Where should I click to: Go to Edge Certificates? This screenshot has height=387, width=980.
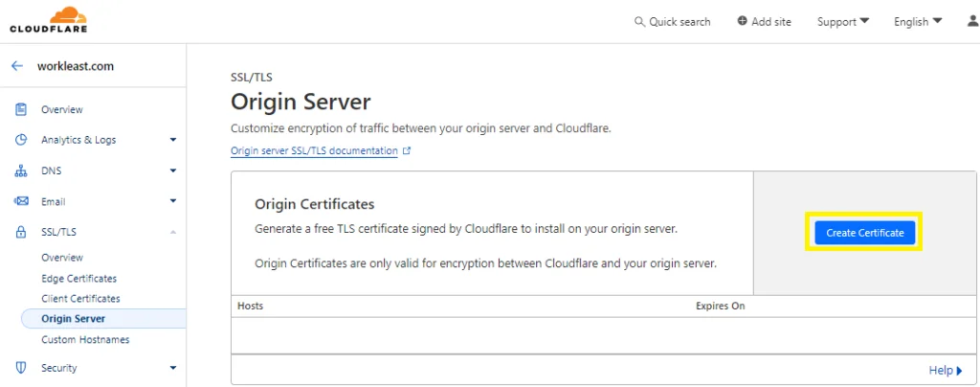[78, 278]
